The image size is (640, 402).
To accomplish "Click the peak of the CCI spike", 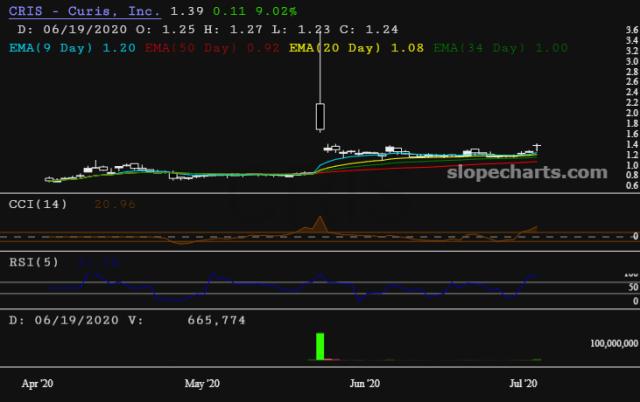I will tap(320, 217).
